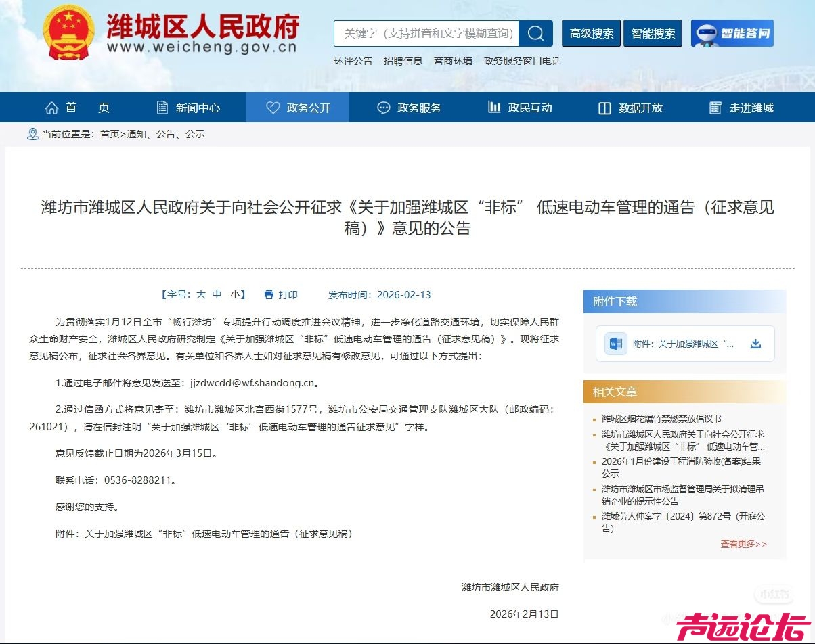Set font size to 小
This screenshot has height=644, width=815.
click(x=234, y=295)
